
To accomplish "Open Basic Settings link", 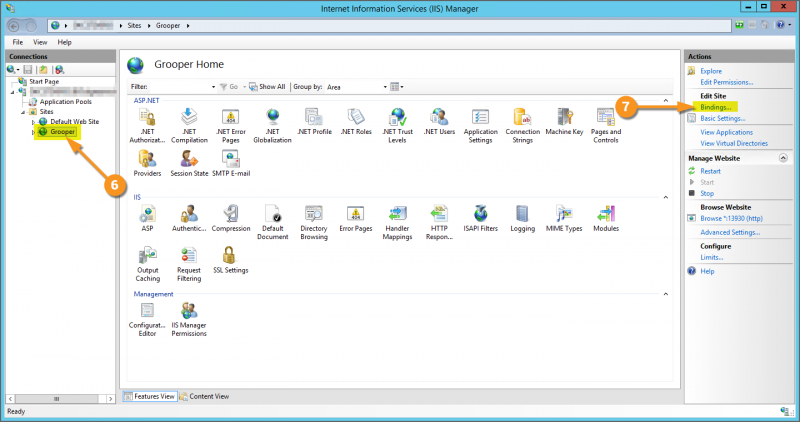I will coord(722,118).
